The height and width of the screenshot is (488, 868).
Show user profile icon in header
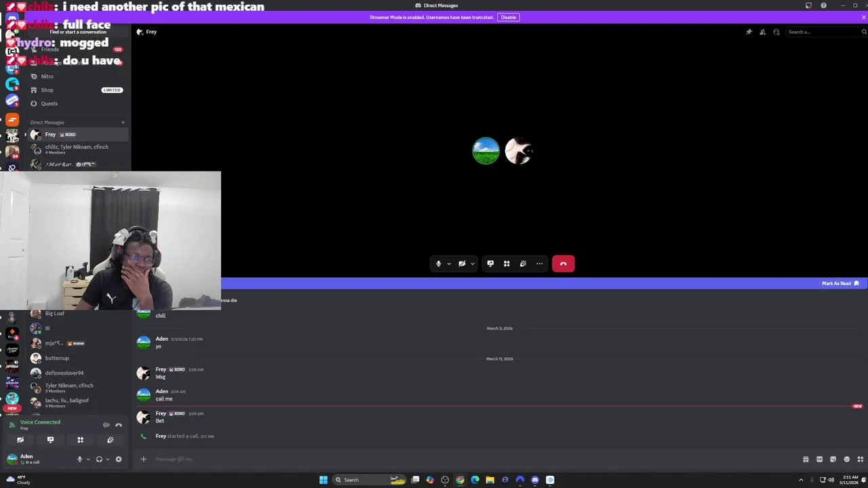tap(776, 32)
